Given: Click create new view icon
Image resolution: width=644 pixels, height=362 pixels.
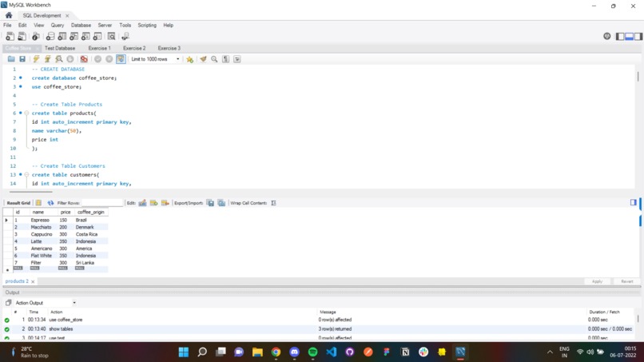Looking at the screenshot, I should coord(74,37).
